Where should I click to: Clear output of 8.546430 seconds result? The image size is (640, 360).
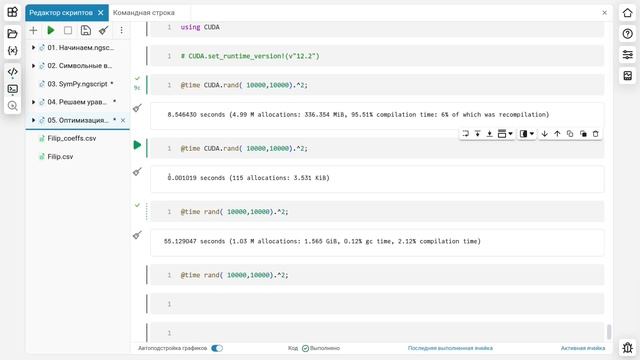click(x=138, y=108)
